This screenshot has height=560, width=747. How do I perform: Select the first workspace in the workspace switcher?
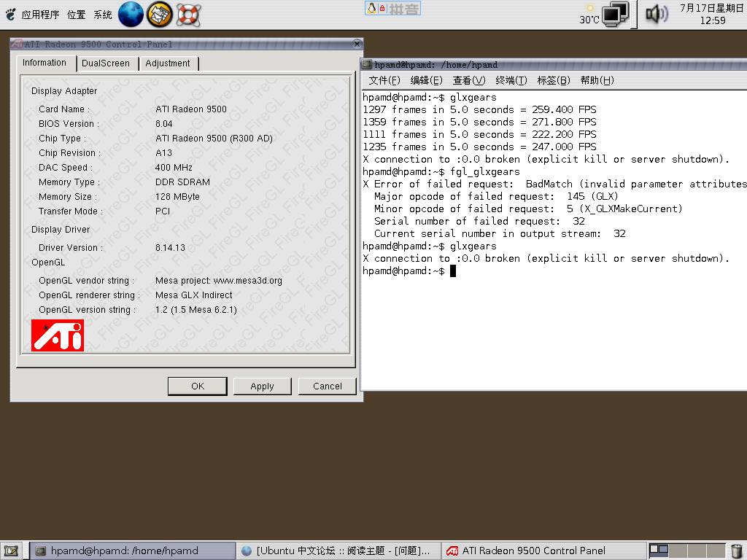pos(659,551)
